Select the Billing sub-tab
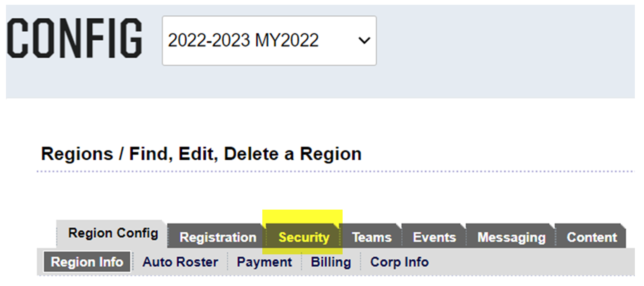The width and height of the screenshot is (644, 286). (331, 262)
